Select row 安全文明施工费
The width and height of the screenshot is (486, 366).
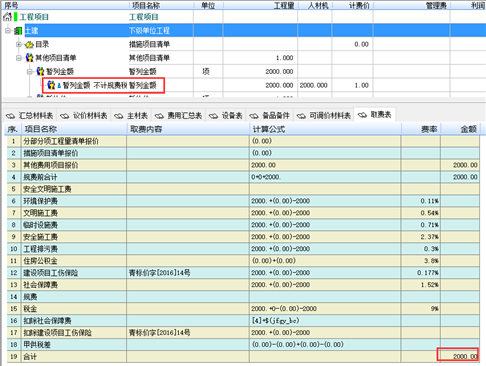(243, 189)
